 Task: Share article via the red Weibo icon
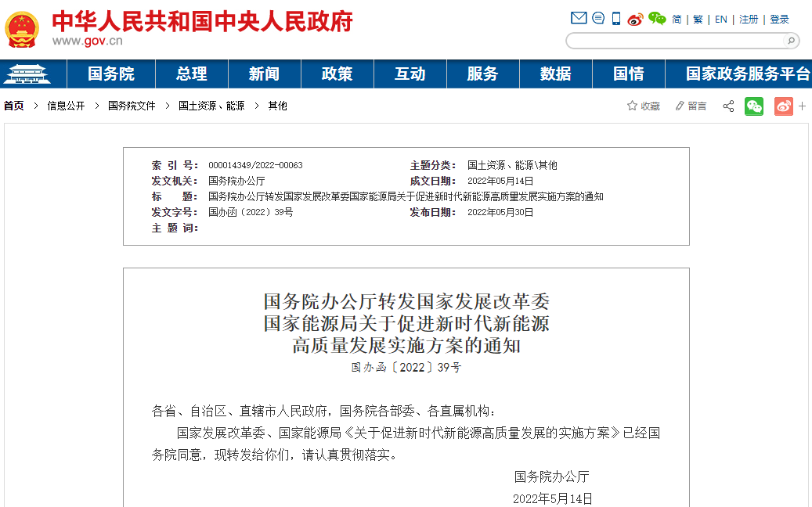point(783,106)
